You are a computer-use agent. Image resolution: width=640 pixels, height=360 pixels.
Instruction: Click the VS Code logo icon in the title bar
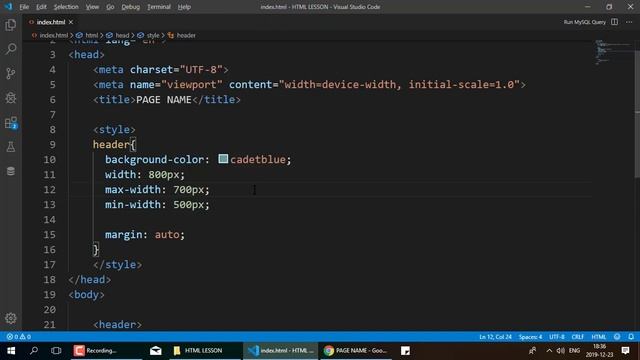8,7
